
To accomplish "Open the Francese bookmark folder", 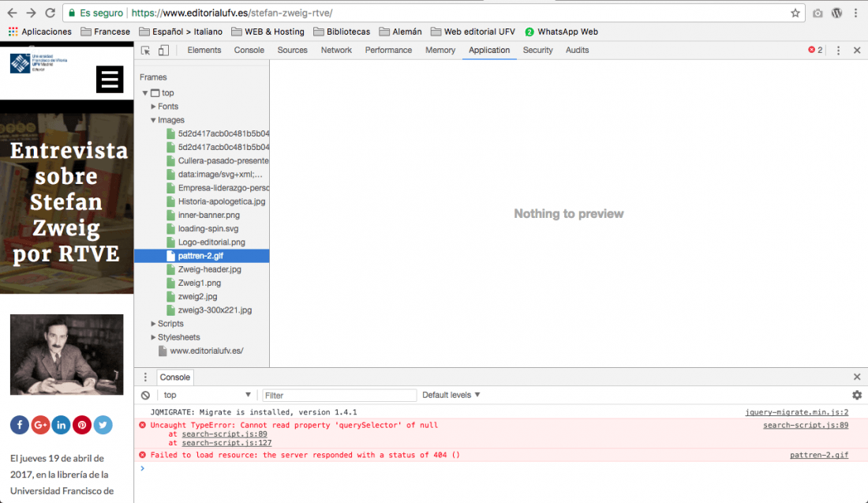I will point(105,32).
